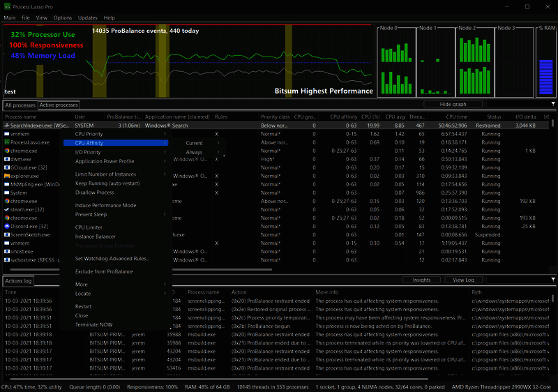Click the steam.exe process icon
Viewport: 558px width, 392px height.
coord(7,209)
